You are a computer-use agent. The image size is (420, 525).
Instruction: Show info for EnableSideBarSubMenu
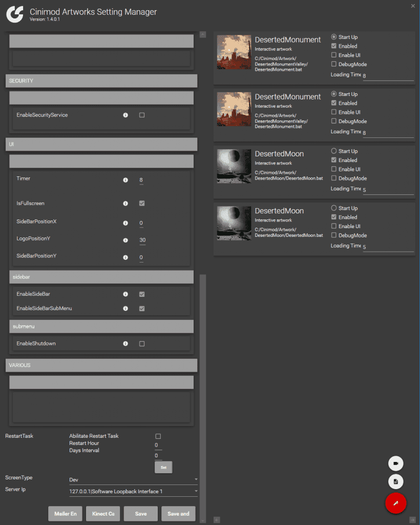tap(125, 308)
